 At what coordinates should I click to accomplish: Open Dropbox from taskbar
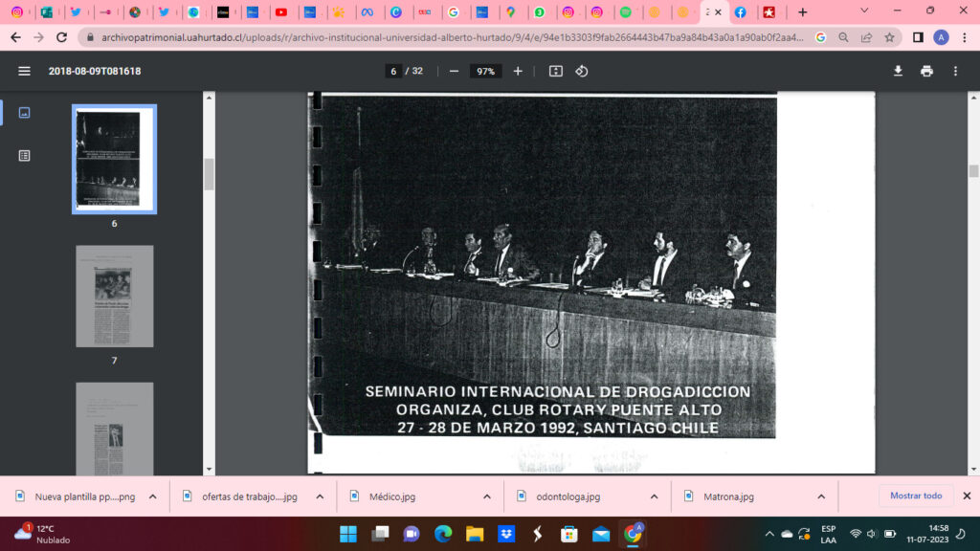[506, 534]
